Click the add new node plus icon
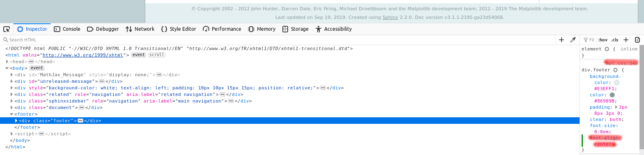 pos(561,40)
